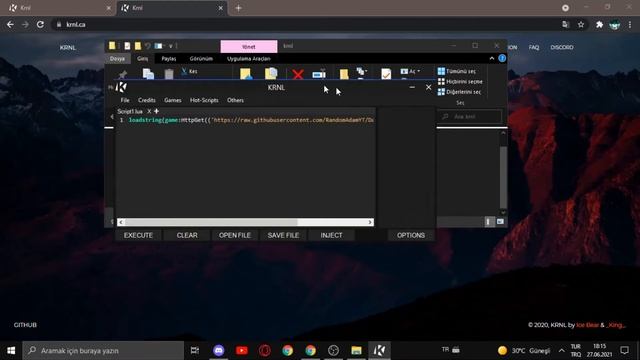Open the Dosya tab in File Explorer
This screenshot has width=640, height=360.
coord(117,59)
